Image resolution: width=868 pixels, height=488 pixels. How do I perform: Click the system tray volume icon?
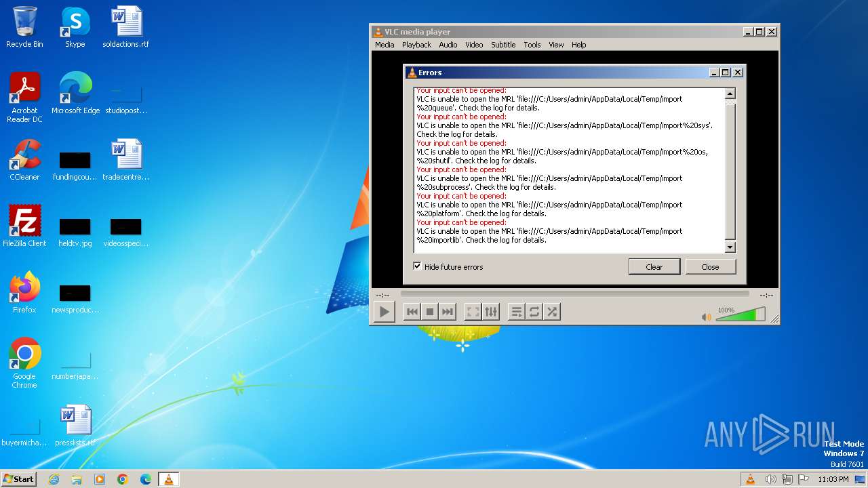(771, 479)
